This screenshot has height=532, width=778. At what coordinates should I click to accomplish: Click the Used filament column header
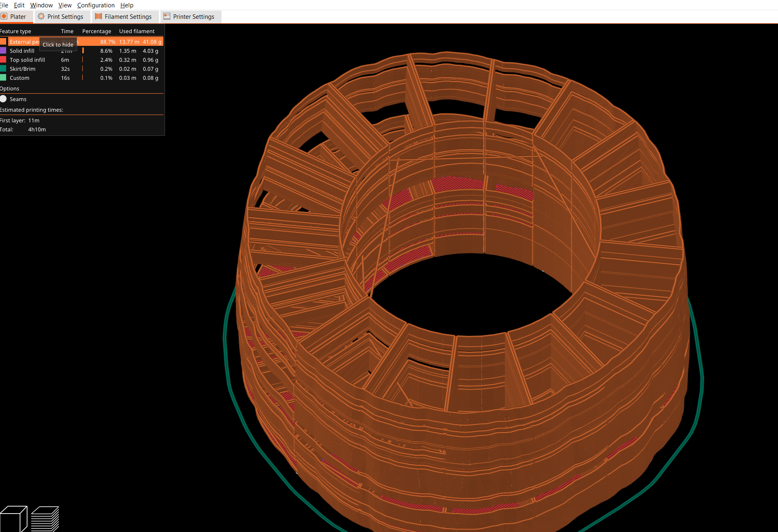[137, 31]
